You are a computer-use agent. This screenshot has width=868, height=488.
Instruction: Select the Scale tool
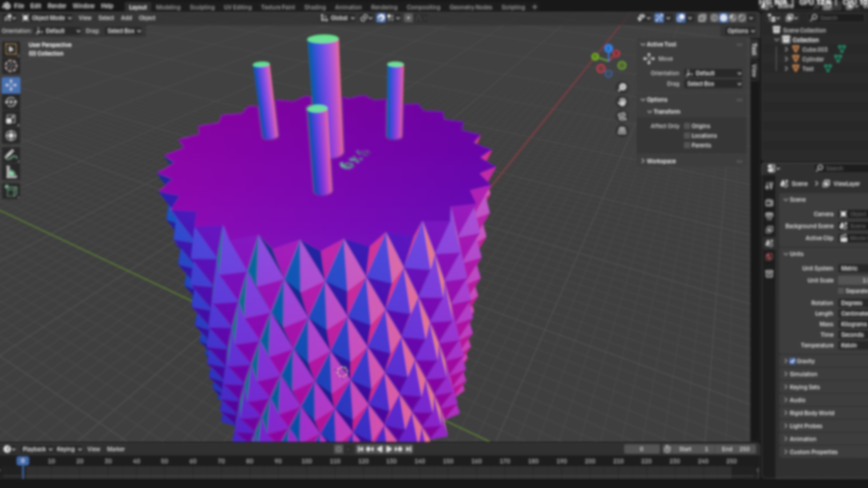11,119
